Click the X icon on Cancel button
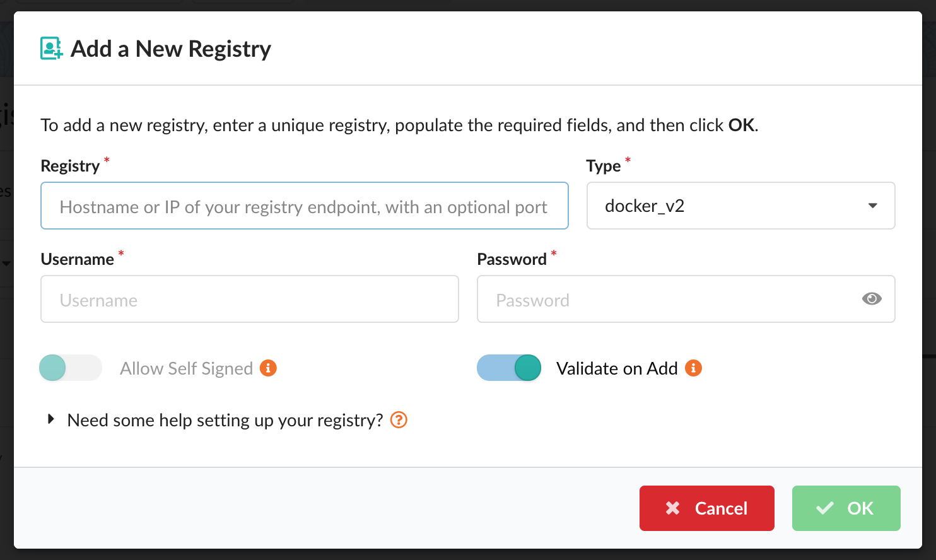This screenshot has height=560, width=936. [x=673, y=508]
